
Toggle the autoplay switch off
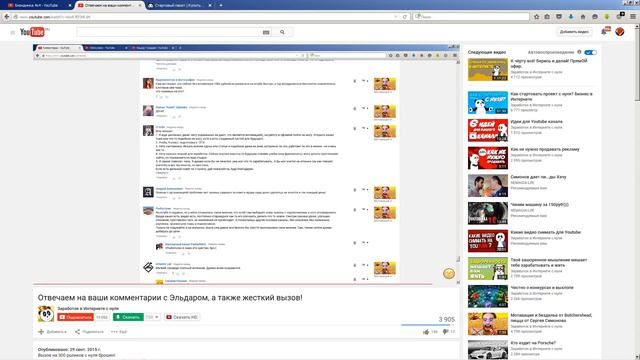[590, 52]
